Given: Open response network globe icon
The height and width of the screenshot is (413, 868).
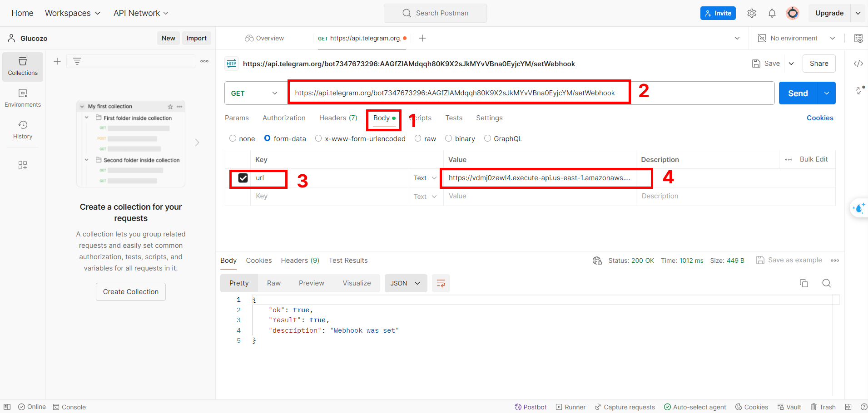Looking at the screenshot, I should point(597,261).
